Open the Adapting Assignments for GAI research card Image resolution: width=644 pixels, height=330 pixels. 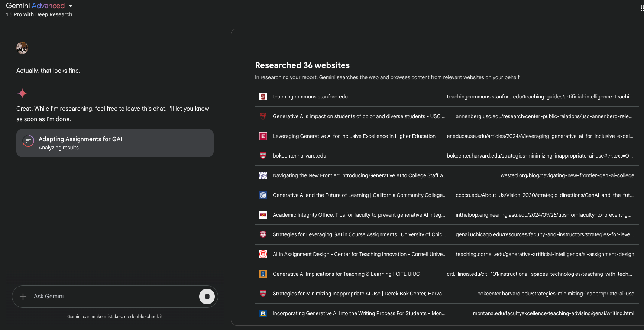pyautogui.click(x=115, y=143)
